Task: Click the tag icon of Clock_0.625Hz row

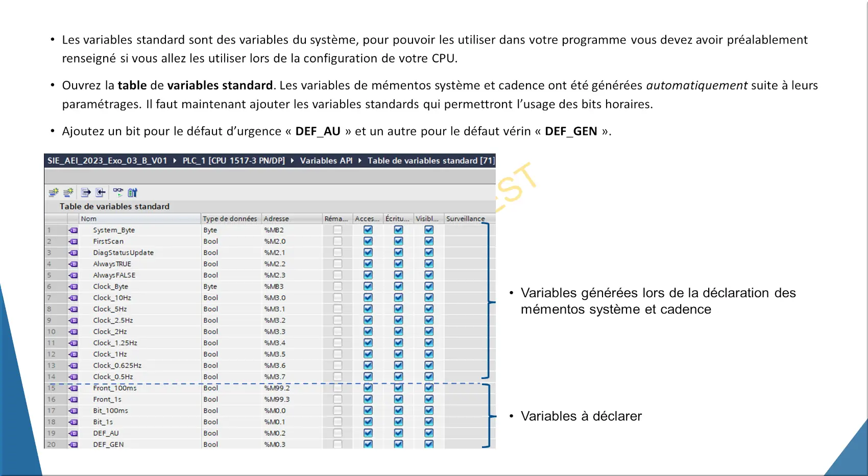Action: (74, 365)
